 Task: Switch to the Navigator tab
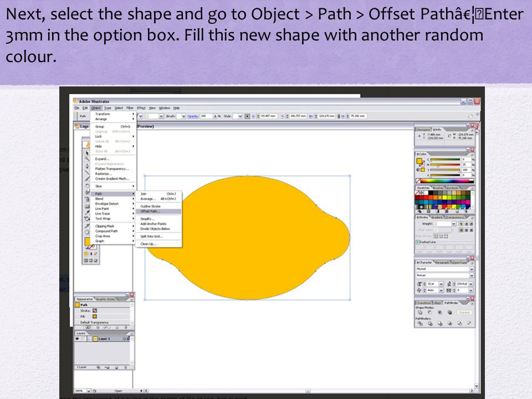pyautogui.click(x=423, y=130)
